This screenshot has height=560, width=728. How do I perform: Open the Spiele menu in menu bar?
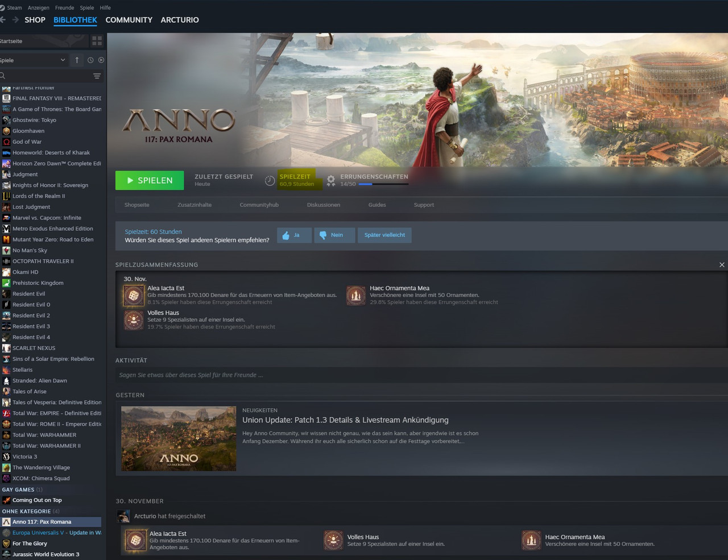[87, 7]
